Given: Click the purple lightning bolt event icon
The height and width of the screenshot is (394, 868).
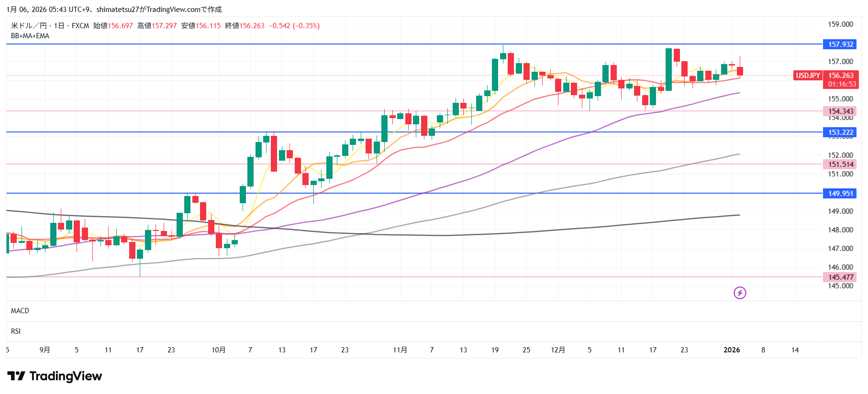Looking at the screenshot, I should coord(740,293).
